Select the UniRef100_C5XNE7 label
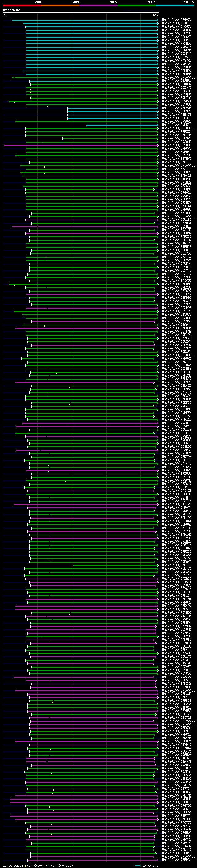This screenshot has height=868, width=197. pyautogui.click(x=177, y=226)
